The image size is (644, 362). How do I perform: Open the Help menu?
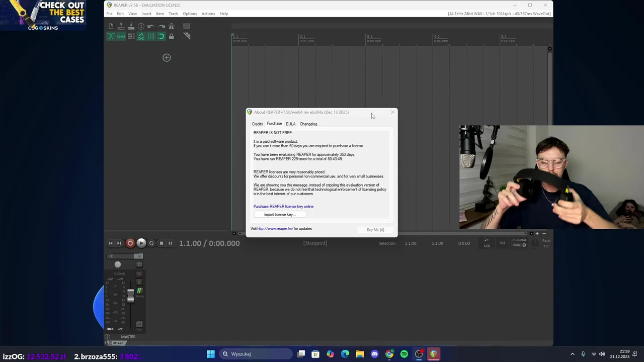pos(224,14)
